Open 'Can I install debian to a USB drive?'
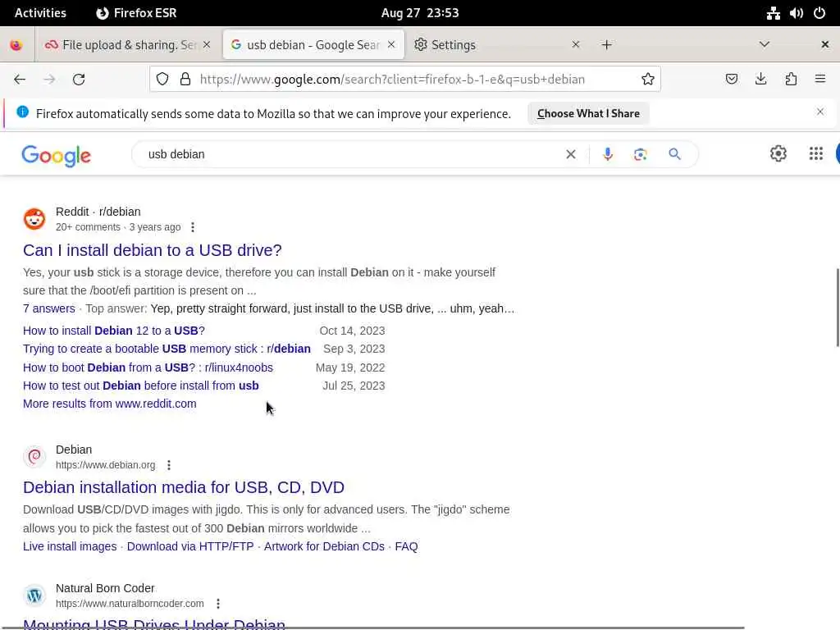 click(x=152, y=250)
